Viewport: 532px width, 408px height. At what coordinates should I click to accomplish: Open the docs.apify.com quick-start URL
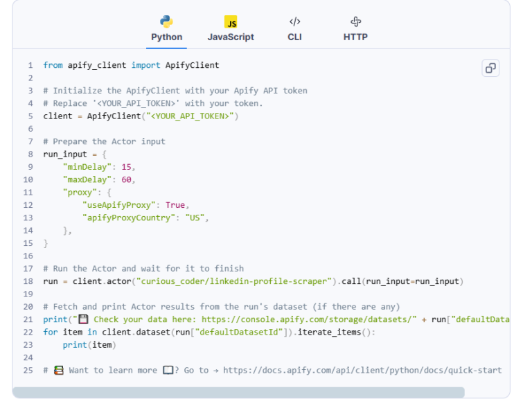pyautogui.click(x=362, y=370)
